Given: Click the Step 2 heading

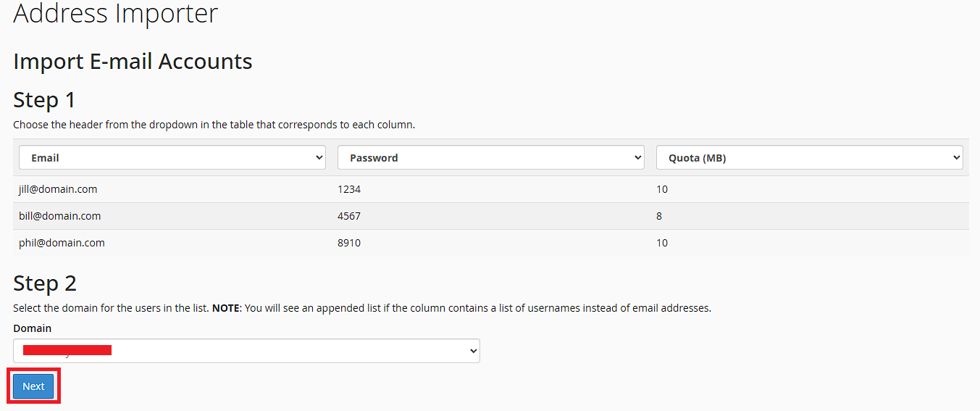Looking at the screenshot, I should pos(45,283).
